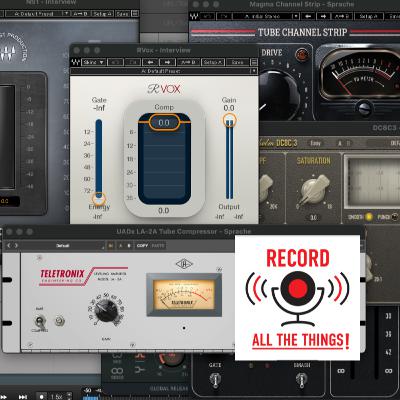Viewport: 400px width, 400px height.
Task: Open the Skins dropdown in RVox
Action: pyautogui.click(x=94, y=62)
